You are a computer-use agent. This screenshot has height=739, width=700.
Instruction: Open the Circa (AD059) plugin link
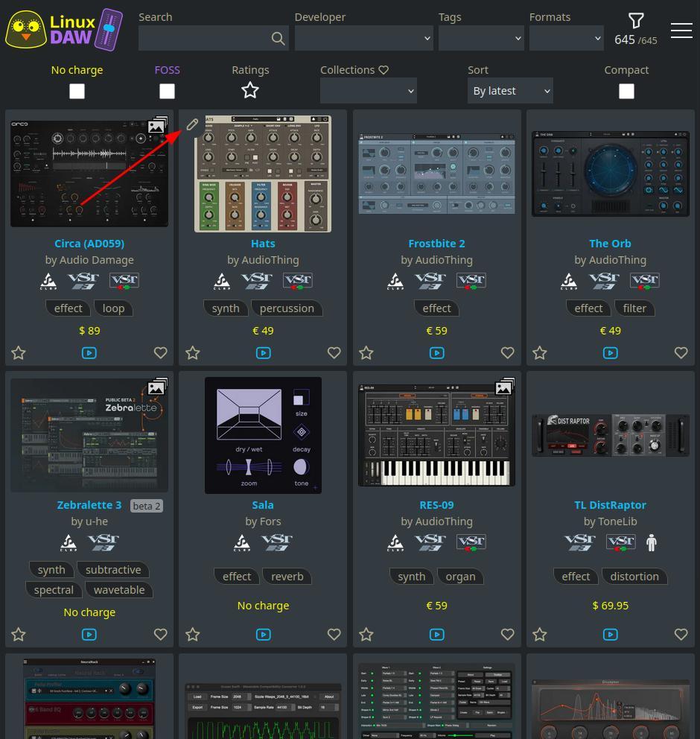pos(89,244)
